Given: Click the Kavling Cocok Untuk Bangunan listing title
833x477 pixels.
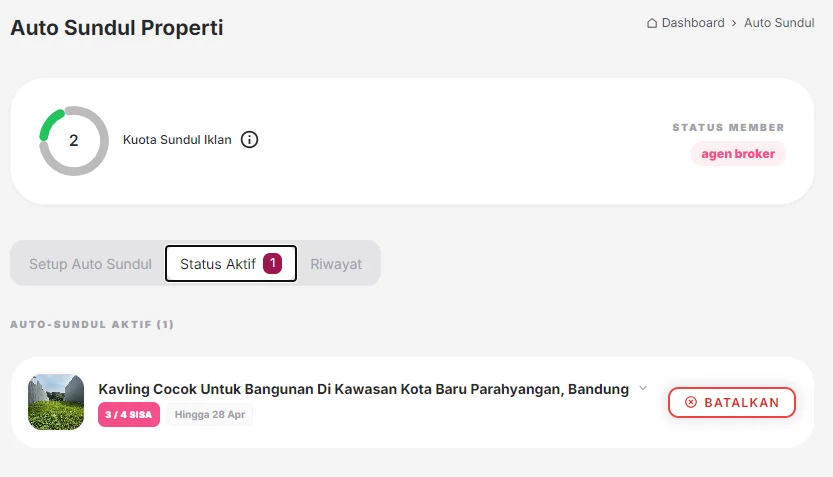Looking at the screenshot, I should click(363, 389).
